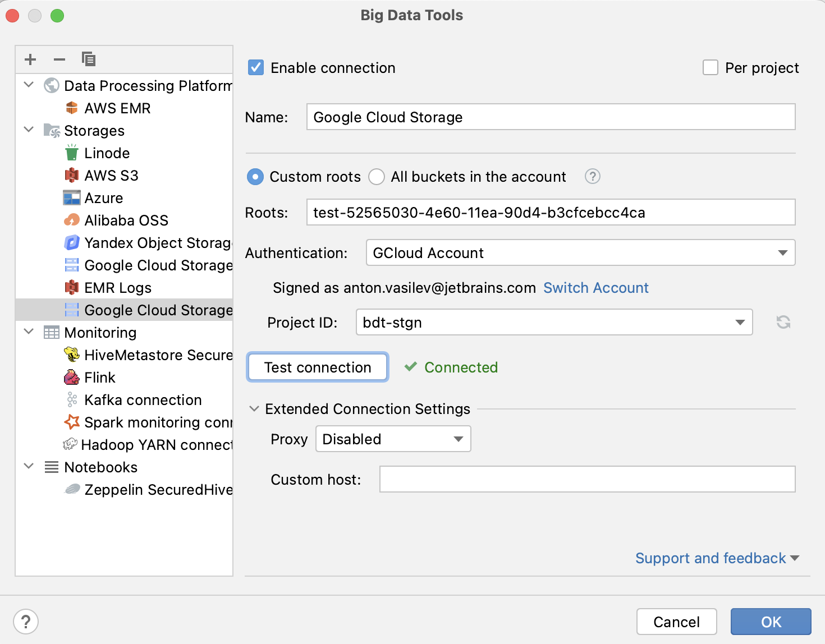The image size is (825, 644).
Task: Enable the Per project checkbox
Action: pos(711,67)
